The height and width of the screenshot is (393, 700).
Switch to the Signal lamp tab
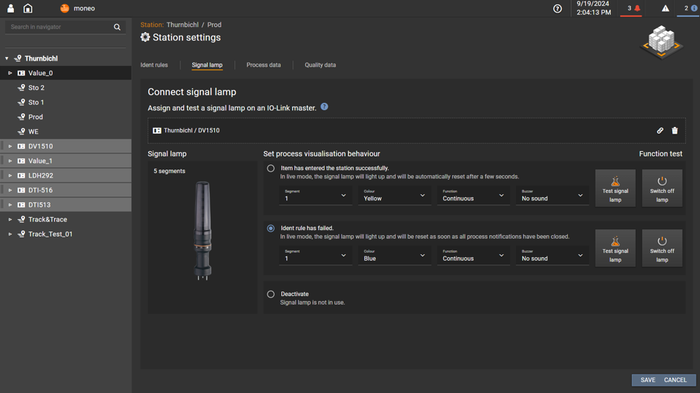207,65
